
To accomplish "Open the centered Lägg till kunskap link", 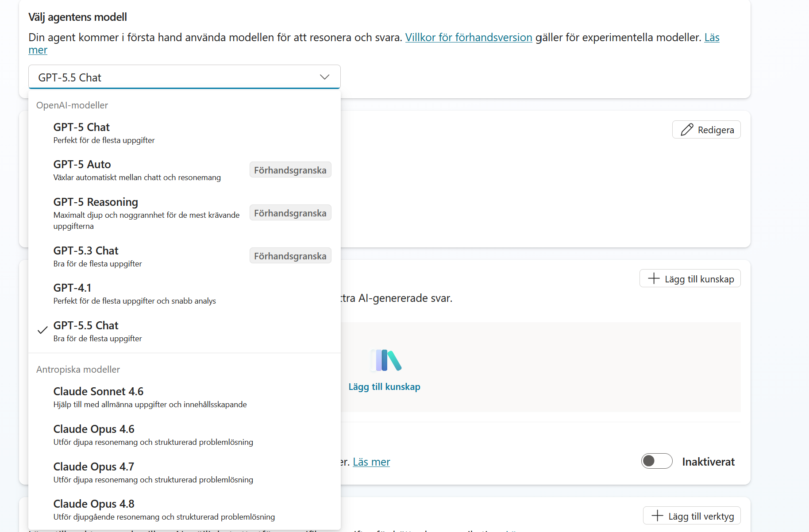I will point(384,387).
